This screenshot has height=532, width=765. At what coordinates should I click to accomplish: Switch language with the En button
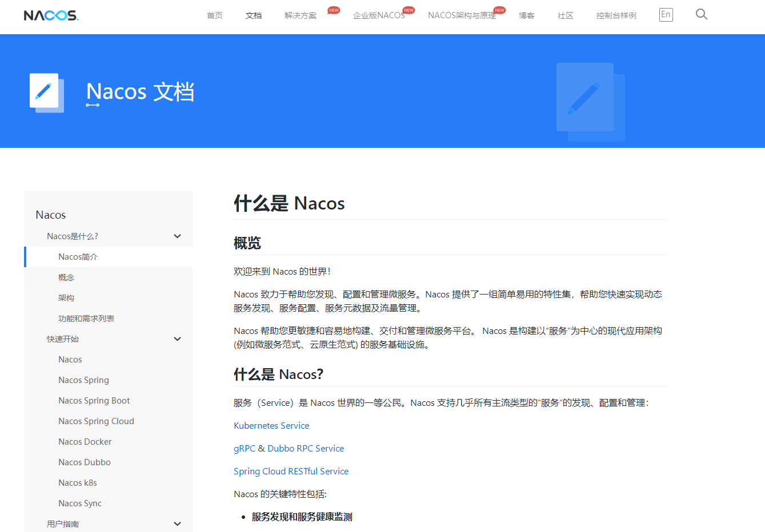tap(666, 15)
